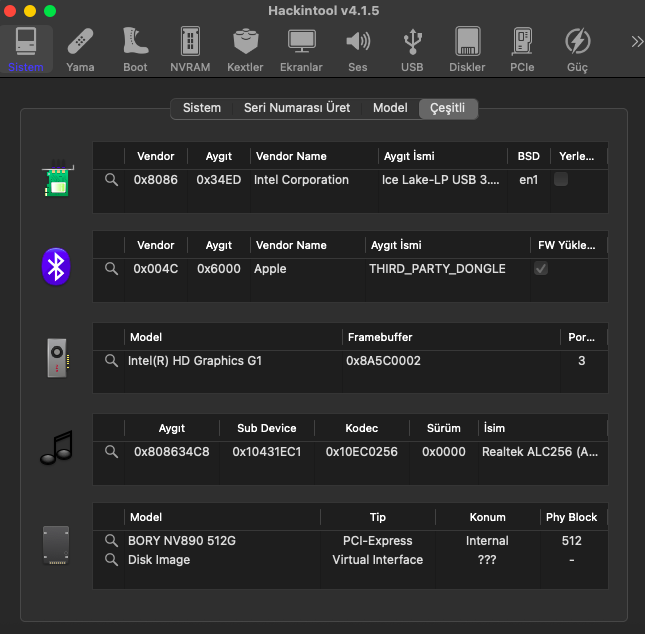Click the SSD storage icon
Viewport: 645px width, 634px height.
click(x=56, y=545)
